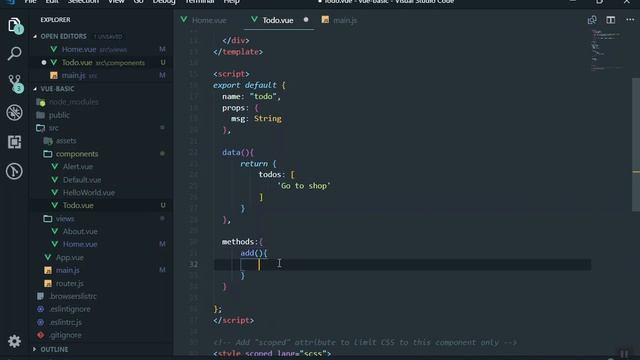Click the closing script tag in the editor
Viewport: 640px width, 360px height.
tap(233, 320)
